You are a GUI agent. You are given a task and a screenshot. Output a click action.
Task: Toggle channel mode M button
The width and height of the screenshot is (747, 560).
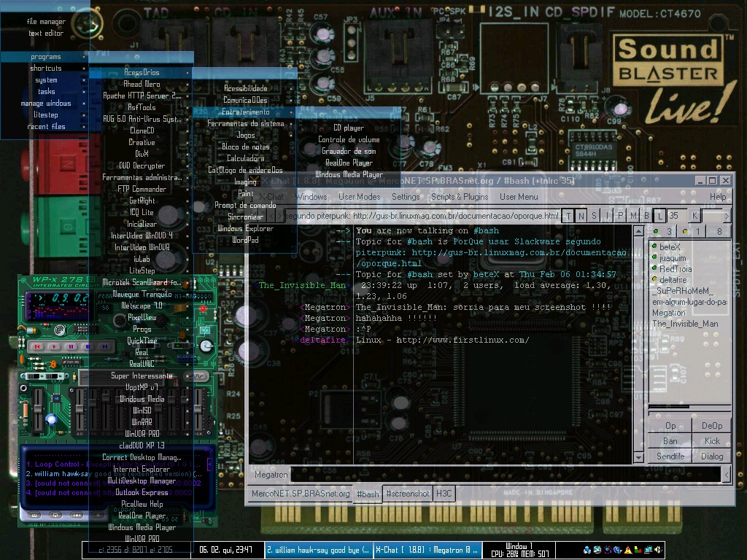pos(633,216)
